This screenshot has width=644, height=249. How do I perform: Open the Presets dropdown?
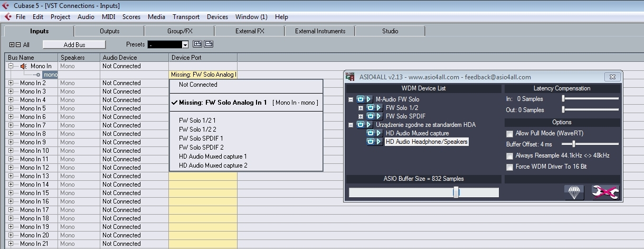pyautogui.click(x=185, y=45)
